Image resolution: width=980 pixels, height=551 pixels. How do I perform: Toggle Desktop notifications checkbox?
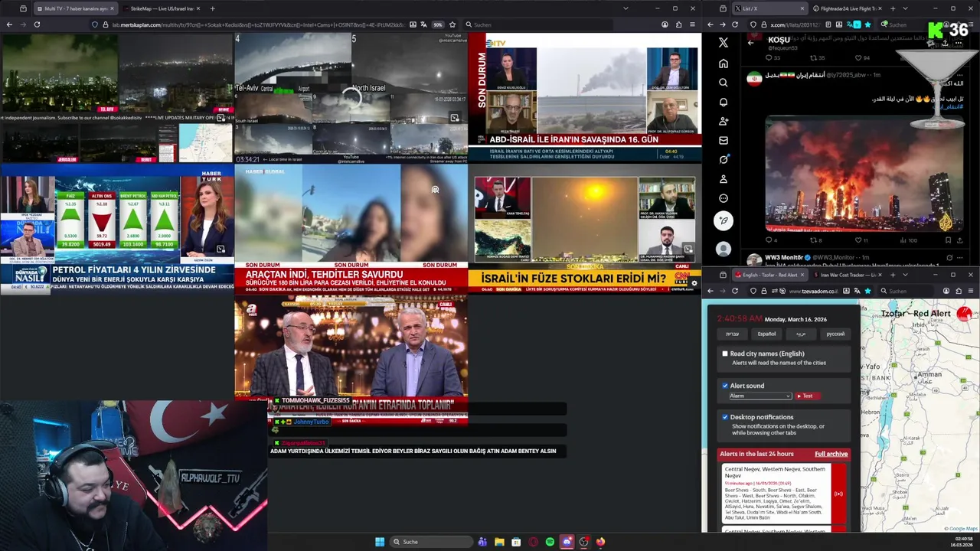tap(725, 417)
